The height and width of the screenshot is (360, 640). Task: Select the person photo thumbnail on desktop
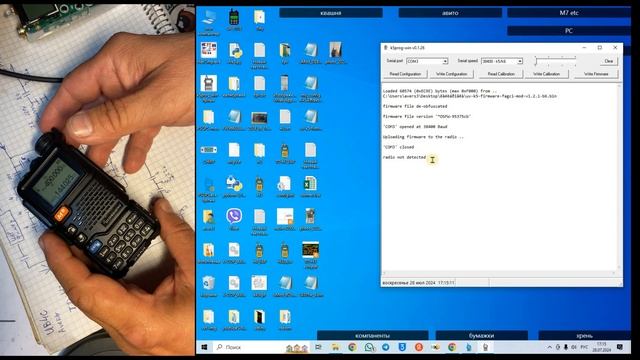[x=336, y=53]
